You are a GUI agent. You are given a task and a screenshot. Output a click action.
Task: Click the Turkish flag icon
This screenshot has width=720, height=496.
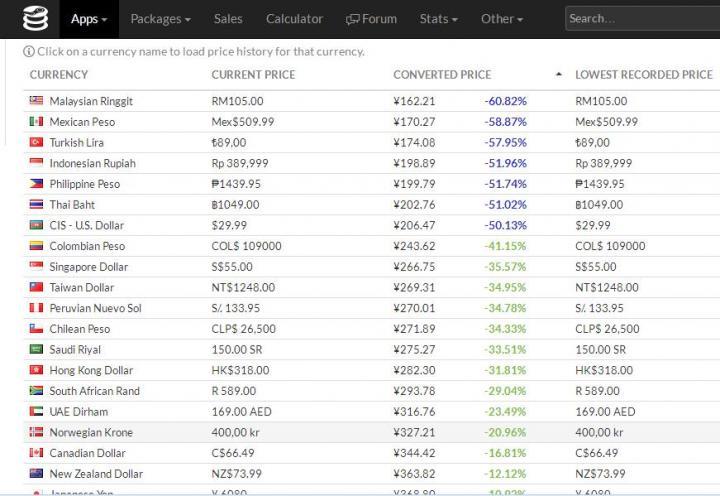tap(36, 143)
